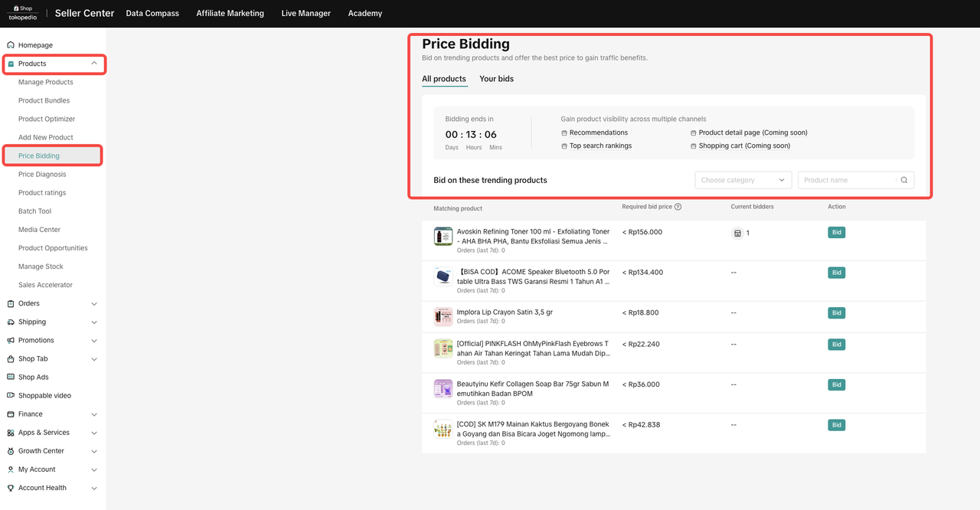Click the ACOME Speaker Bluetooth product thumbnail
Screen dimensions: 980x510
(x=443, y=276)
